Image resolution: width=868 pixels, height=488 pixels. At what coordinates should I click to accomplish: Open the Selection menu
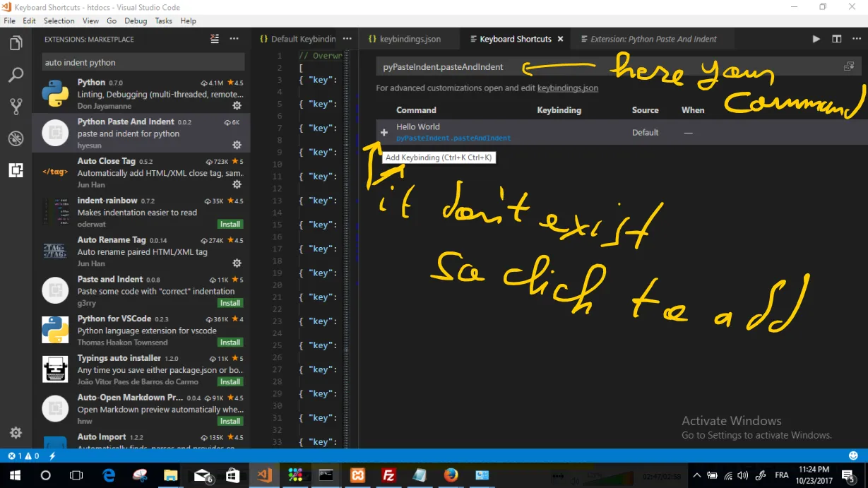59,21
